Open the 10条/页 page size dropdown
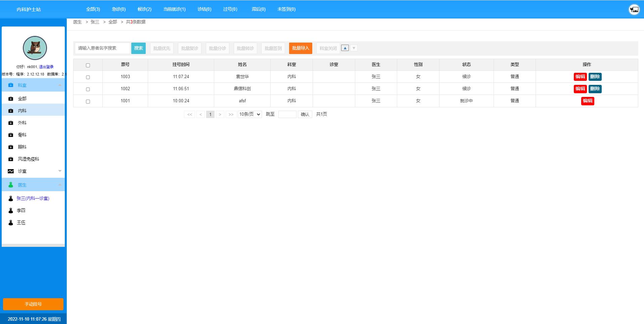Image resolution: width=644 pixels, height=324 pixels. [x=249, y=114]
